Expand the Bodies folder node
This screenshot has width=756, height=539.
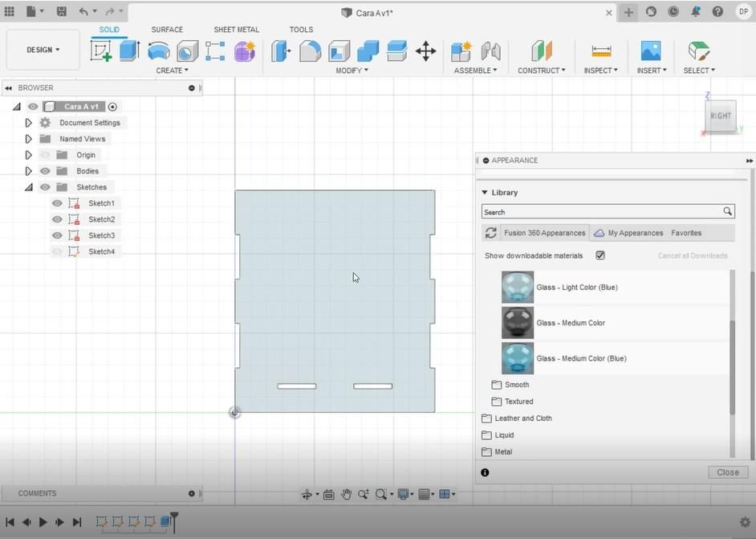[x=28, y=171]
